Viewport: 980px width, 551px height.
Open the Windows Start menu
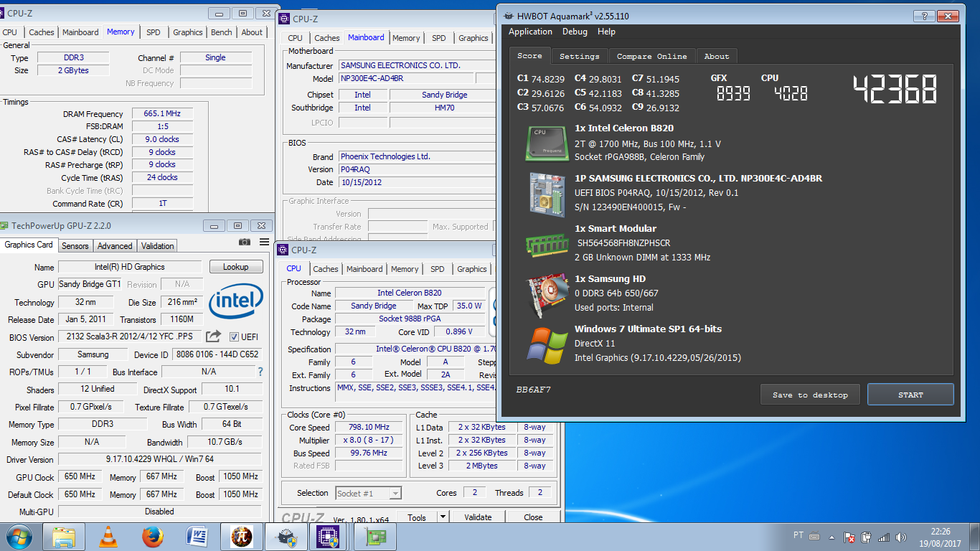pos(18,536)
